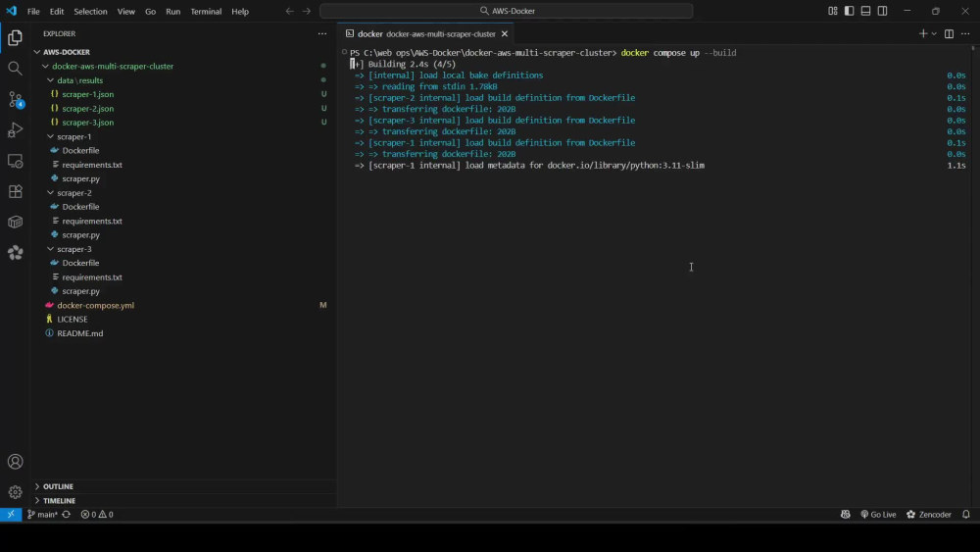This screenshot has width=980, height=552.
Task: Click terminal line about python:3.11-slim metadata
Action: 529,165
